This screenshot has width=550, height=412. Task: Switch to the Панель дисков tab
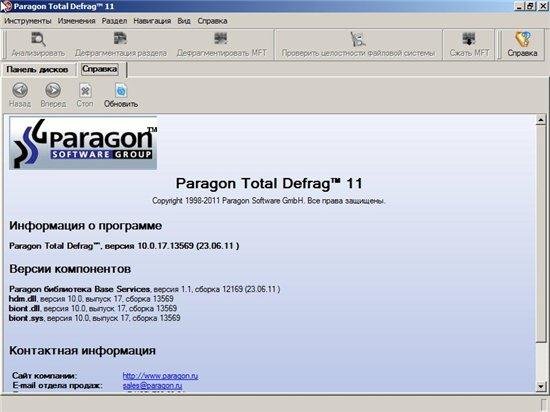pyautogui.click(x=37, y=69)
